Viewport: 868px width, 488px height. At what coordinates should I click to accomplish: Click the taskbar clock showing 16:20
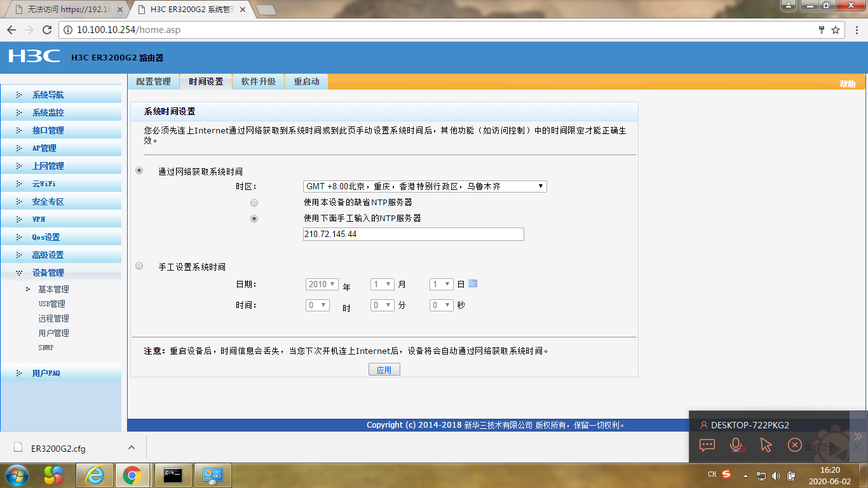[x=830, y=475]
